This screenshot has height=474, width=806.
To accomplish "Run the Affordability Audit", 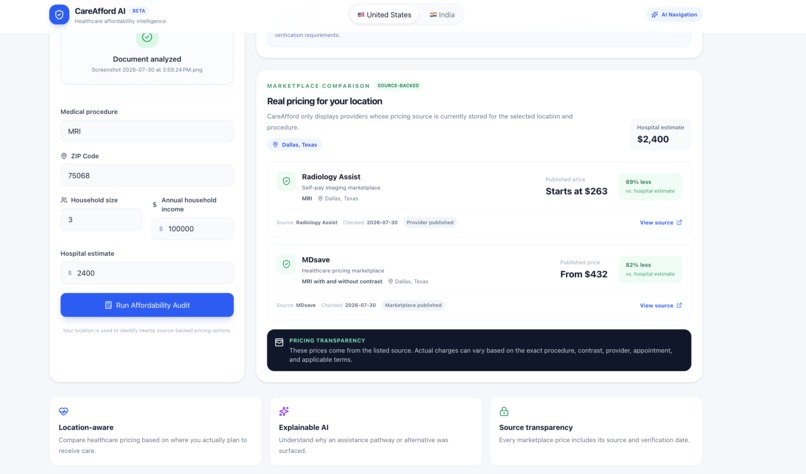I will pyautogui.click(x=147, y=305).
